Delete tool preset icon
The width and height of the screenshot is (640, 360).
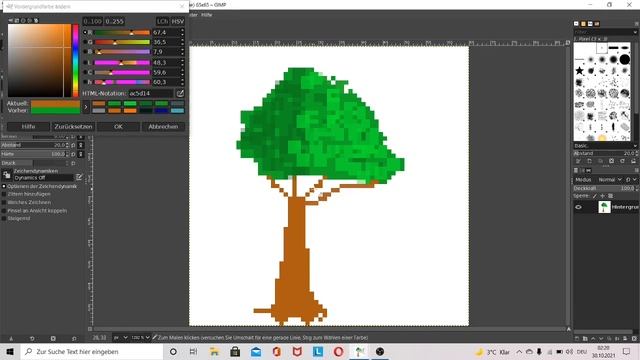pyautogui.click(x=53, y=338)
